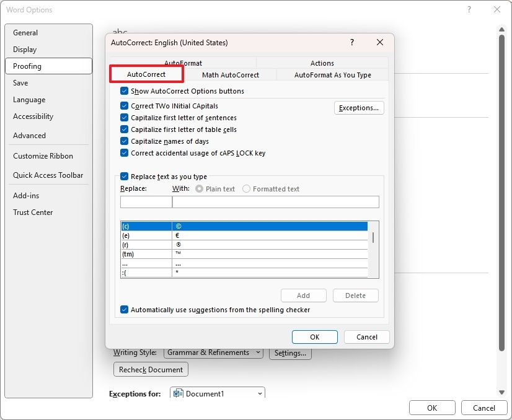Open the AutoFormat As You Type tab
This screenshot has height=420, width=512.
click(331, 74)
